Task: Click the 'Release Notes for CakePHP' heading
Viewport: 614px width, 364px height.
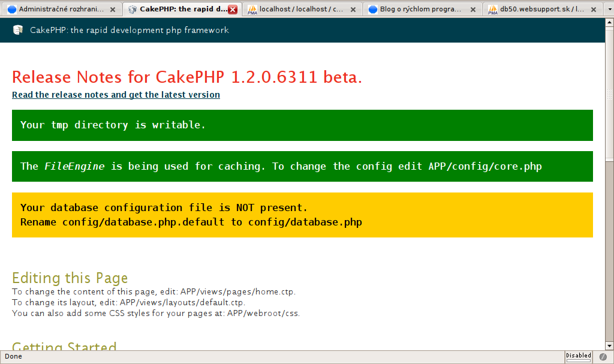Action: 187,77
